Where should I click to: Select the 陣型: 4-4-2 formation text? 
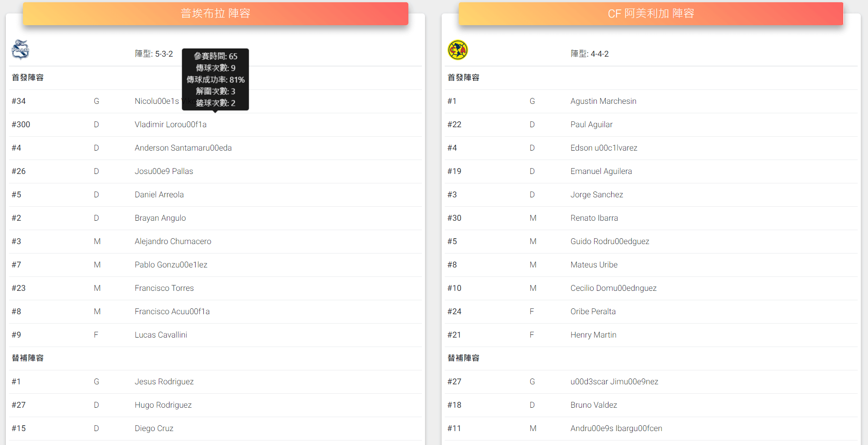coord(590,54)
